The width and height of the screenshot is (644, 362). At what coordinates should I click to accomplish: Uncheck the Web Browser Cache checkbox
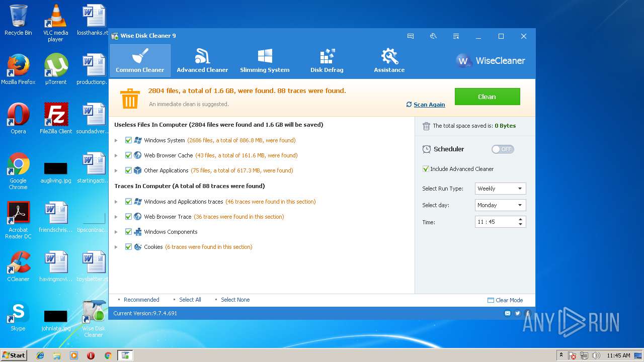[128, 155]
